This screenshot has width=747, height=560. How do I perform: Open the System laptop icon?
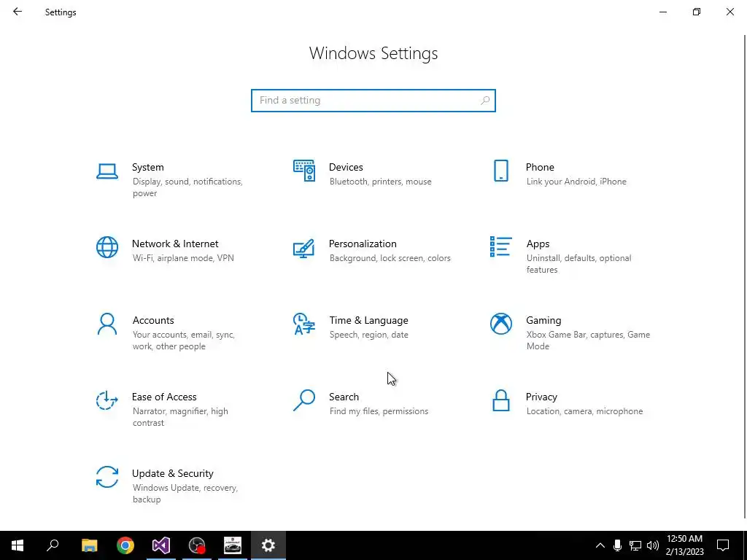(x=107, y=171)
